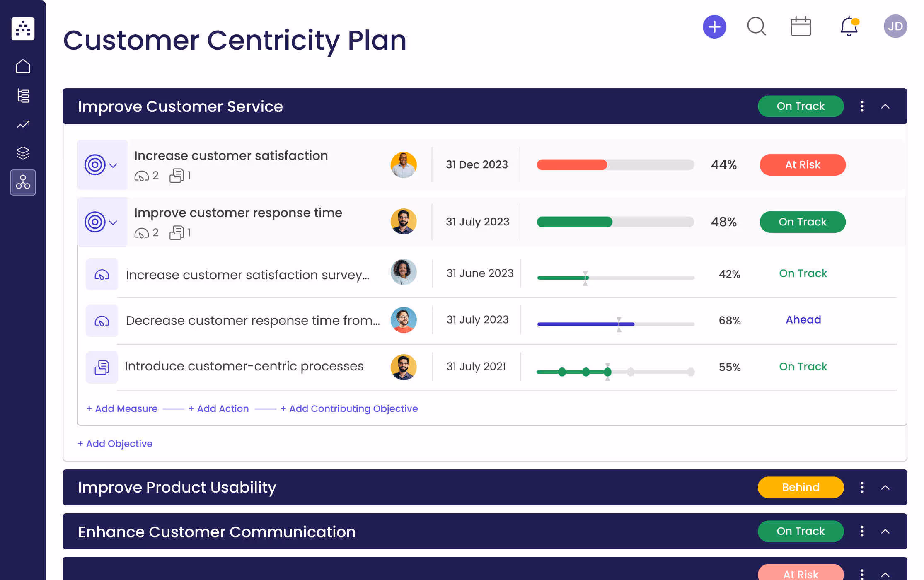The image size is (924, 580).
Task: Click Add Contributing Objective link
Action: coord(349,408)
